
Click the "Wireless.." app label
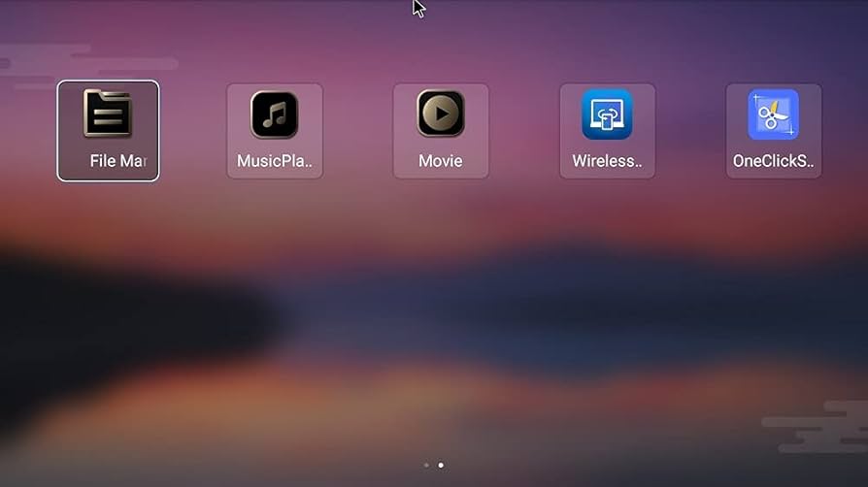point(607,161)
